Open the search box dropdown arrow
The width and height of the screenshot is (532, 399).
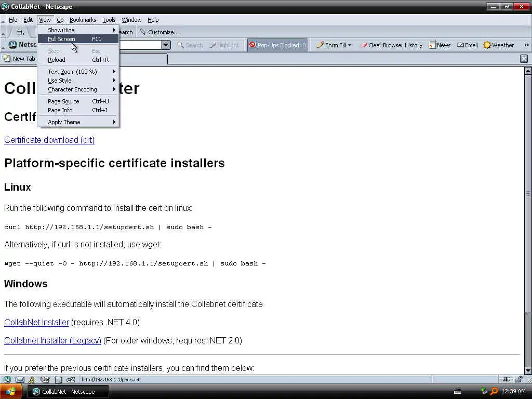click(x=166, y=45)
